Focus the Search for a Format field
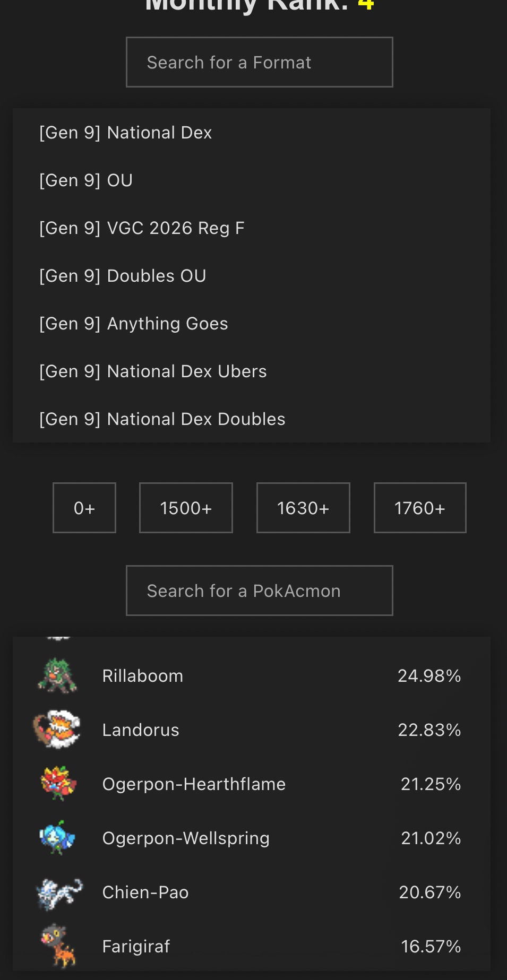The height and width of the screenshot is (980, 507). coord(259,62)
